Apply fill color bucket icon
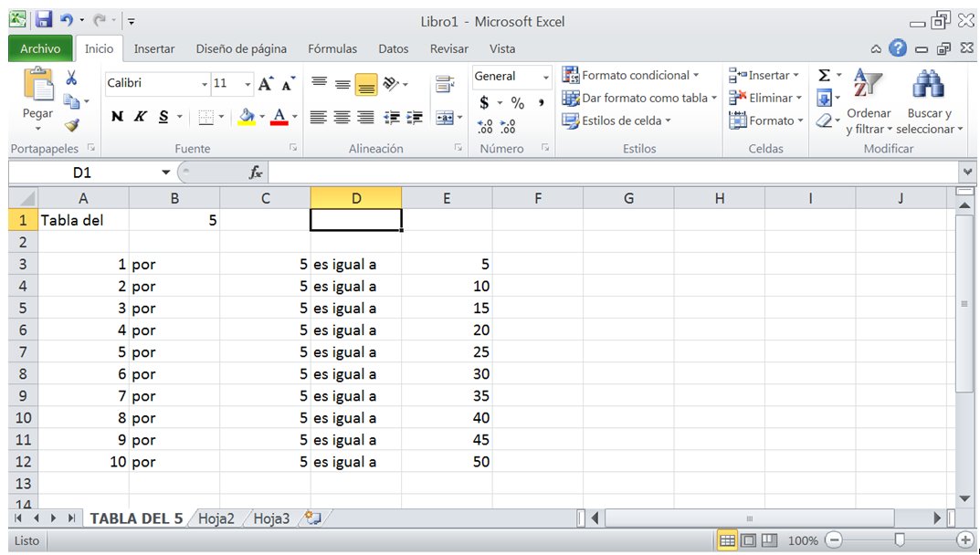The image size is (980, 555). click(248, 117)
